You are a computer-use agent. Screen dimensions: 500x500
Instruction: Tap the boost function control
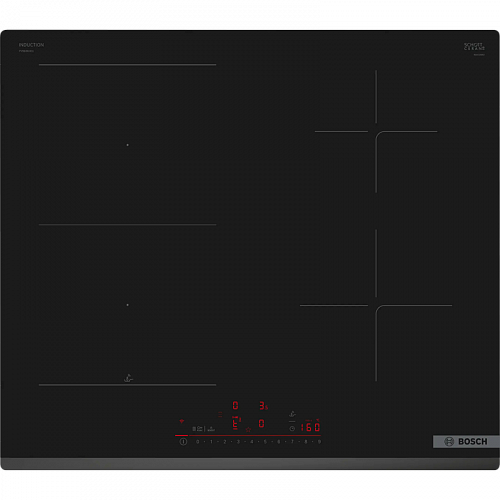click(x=211, y=429)
